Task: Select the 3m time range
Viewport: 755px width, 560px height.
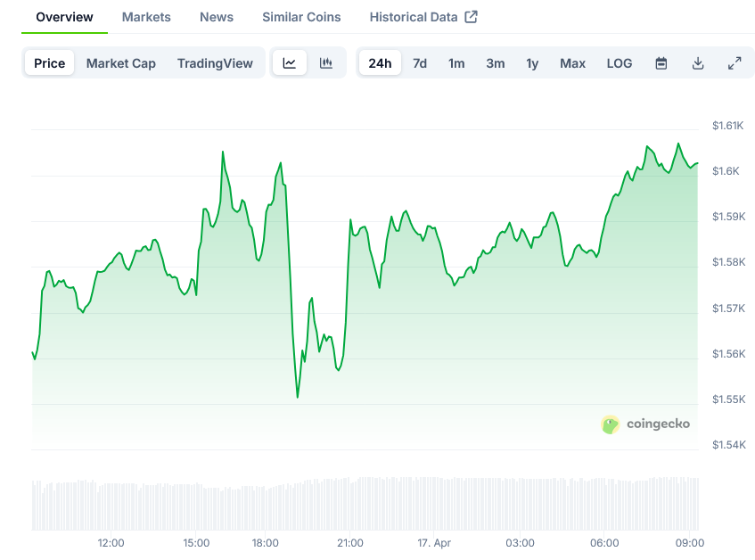Action: point(495,63)
